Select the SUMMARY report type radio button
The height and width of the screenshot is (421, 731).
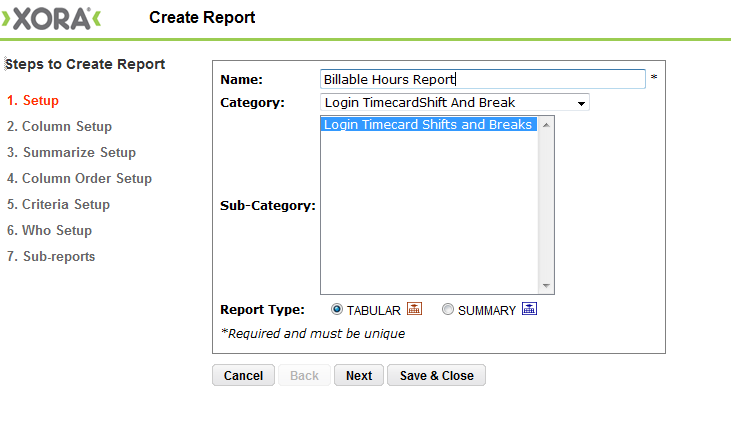click(448, 309)
